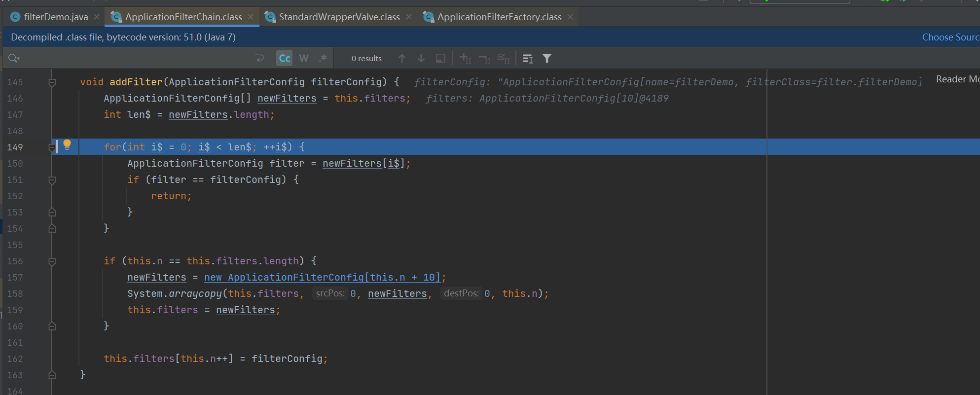Click newFilters variable on line 146

(287, 98)
